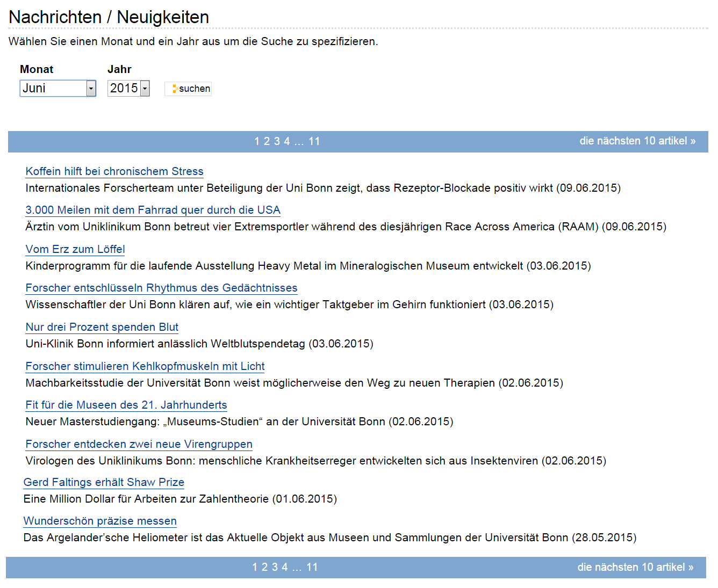Viewport: 718px width, 588px height.
Task: Go to page 2 in bottom pagination
Action: point(264,567)
